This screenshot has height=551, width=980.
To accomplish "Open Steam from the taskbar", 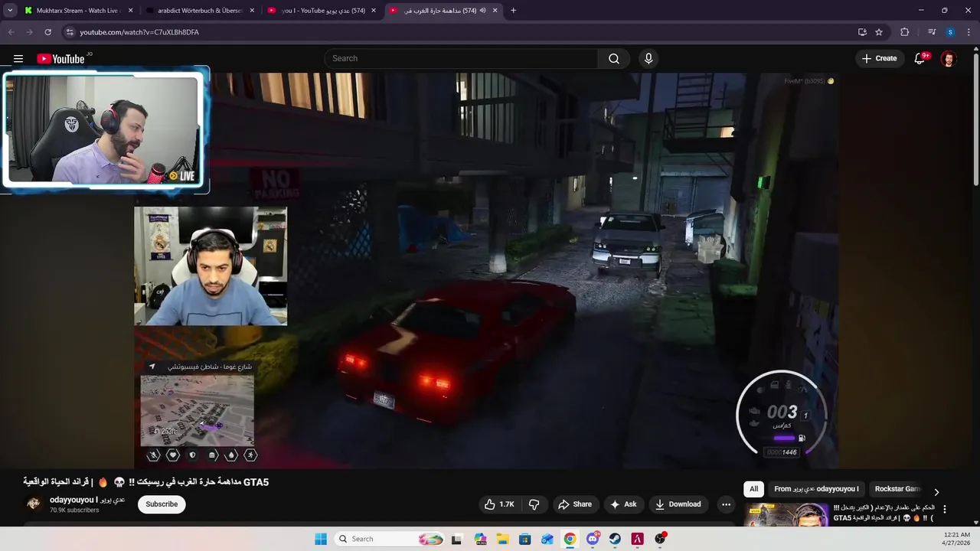I will (615, 539).
